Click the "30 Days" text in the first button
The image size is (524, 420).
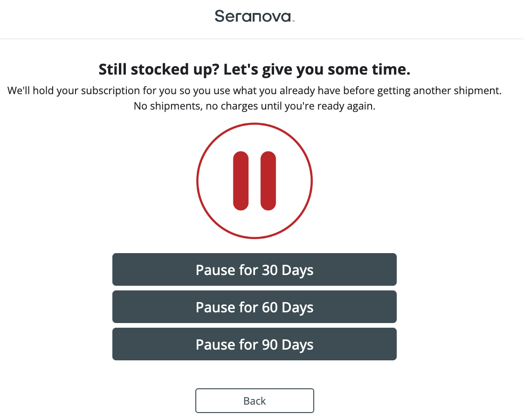point(288,270)
